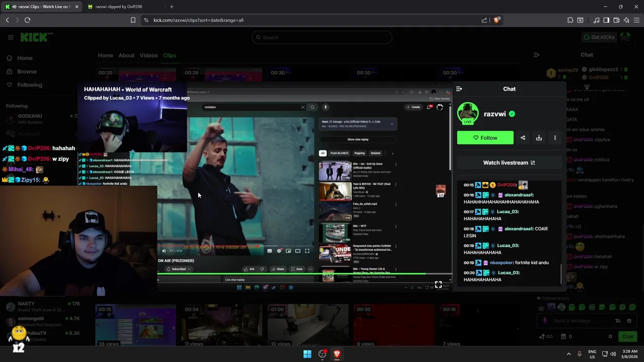The height and width of the screenshot is (362, 644).
Task: Reload the page
Action: 27,20
